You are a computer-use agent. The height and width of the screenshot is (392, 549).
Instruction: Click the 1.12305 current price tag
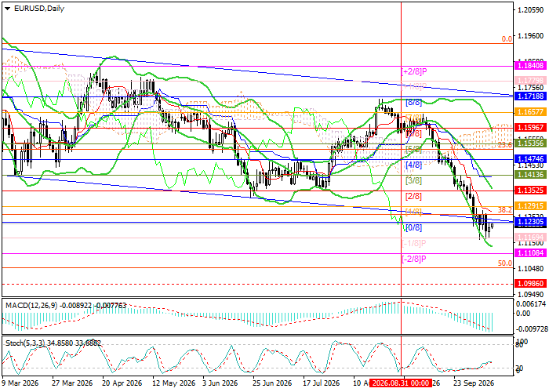531,222
